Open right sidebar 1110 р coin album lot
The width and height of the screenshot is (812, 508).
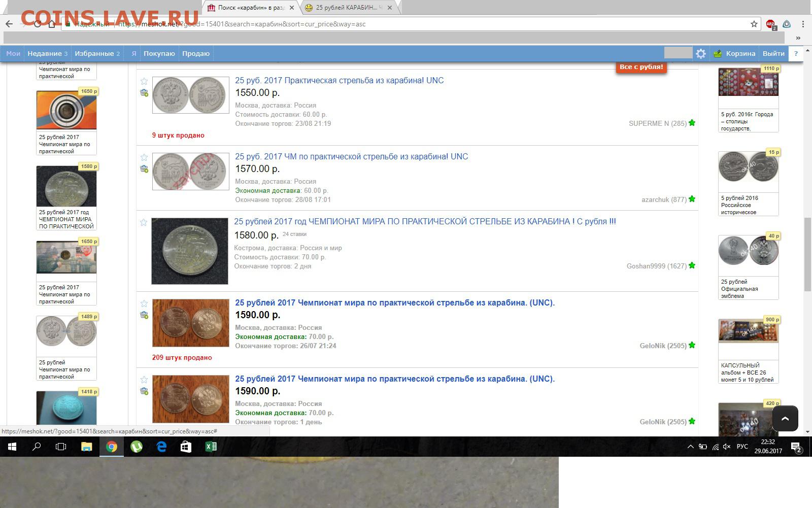(x=749, y=82)
